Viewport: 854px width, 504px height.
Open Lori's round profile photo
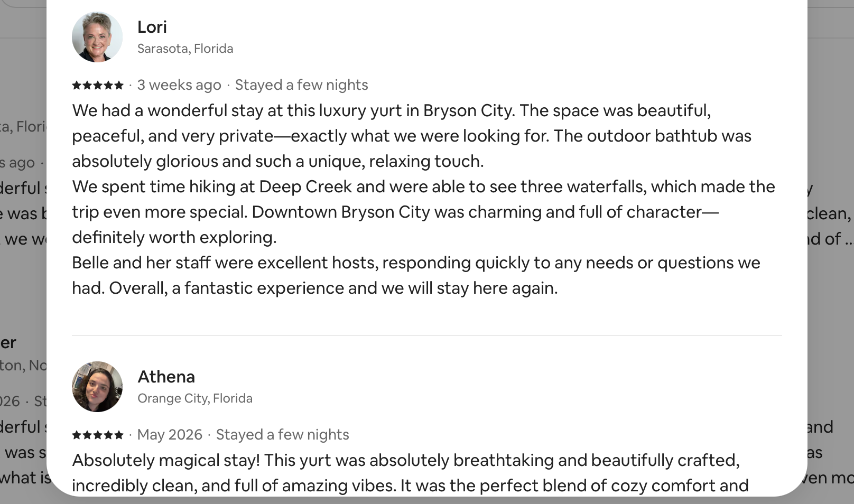(x=97, y=37)
